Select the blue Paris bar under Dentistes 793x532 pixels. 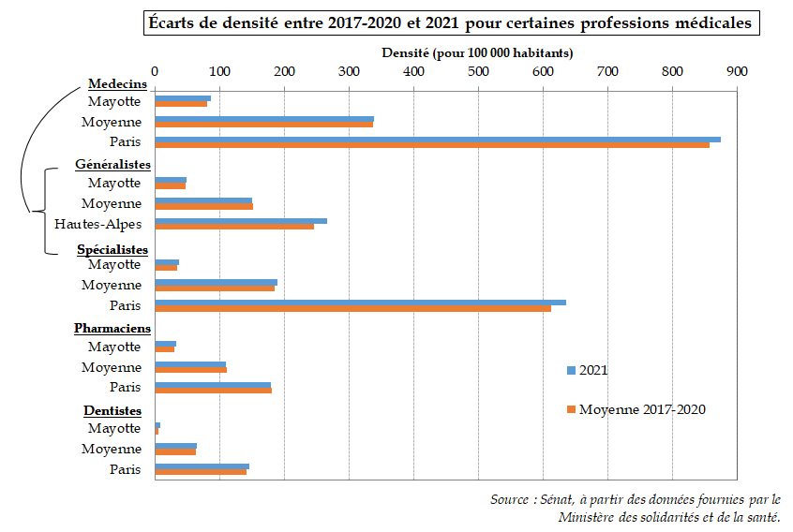click(202, 465)
